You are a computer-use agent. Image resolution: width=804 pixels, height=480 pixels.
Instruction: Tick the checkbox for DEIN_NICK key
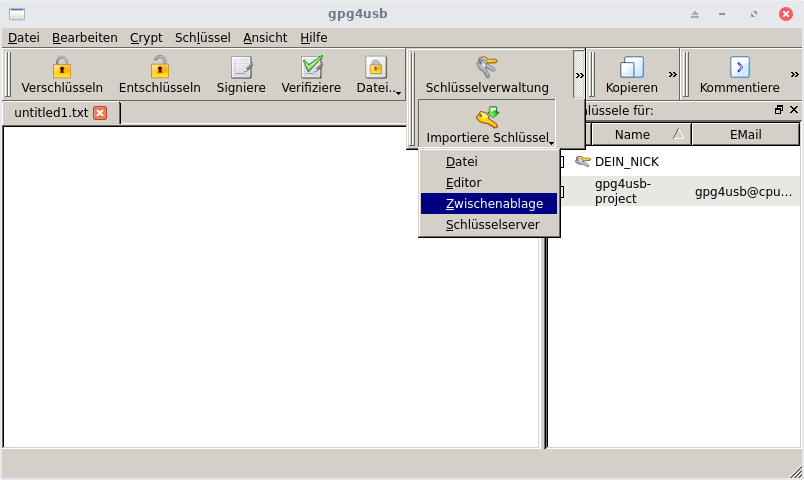pos(561,162)
